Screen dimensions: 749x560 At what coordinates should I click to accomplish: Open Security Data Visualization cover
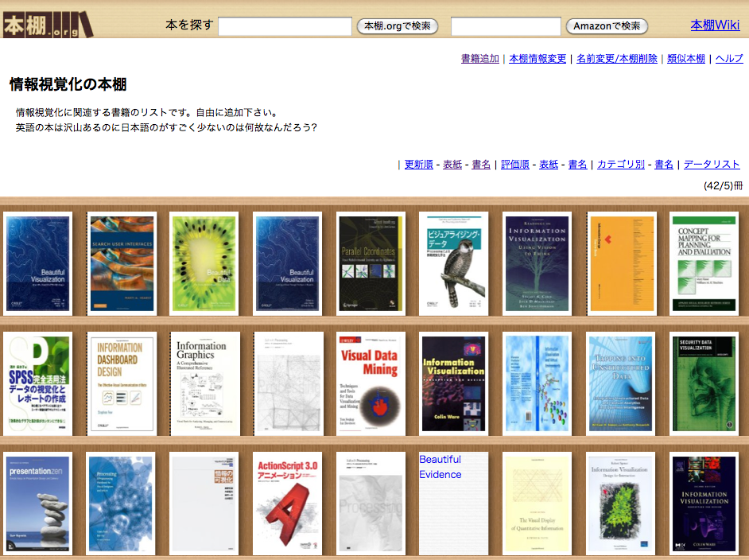704,383
